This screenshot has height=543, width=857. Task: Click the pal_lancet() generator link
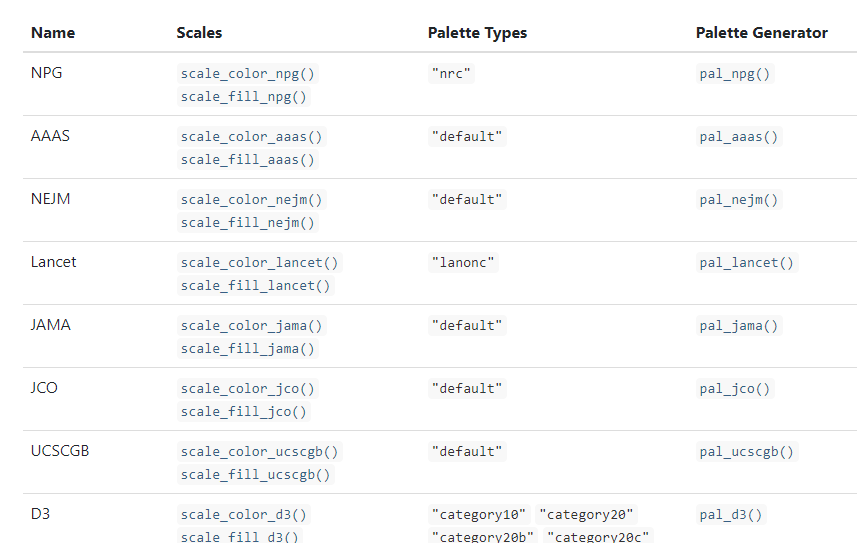click(x=747, y=263)
